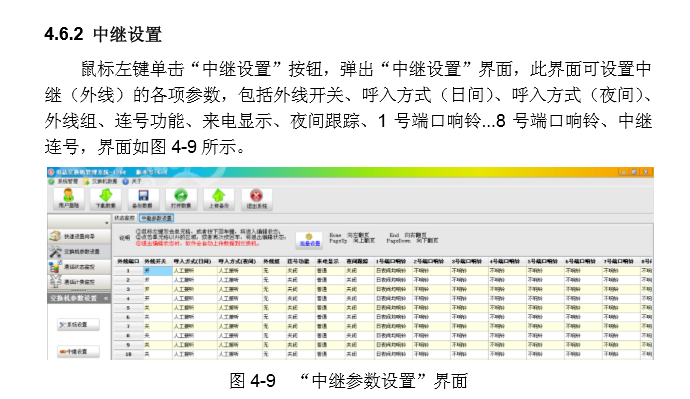
Task: Click the 批量设置 batch settings button
Action: pos(309,240)
